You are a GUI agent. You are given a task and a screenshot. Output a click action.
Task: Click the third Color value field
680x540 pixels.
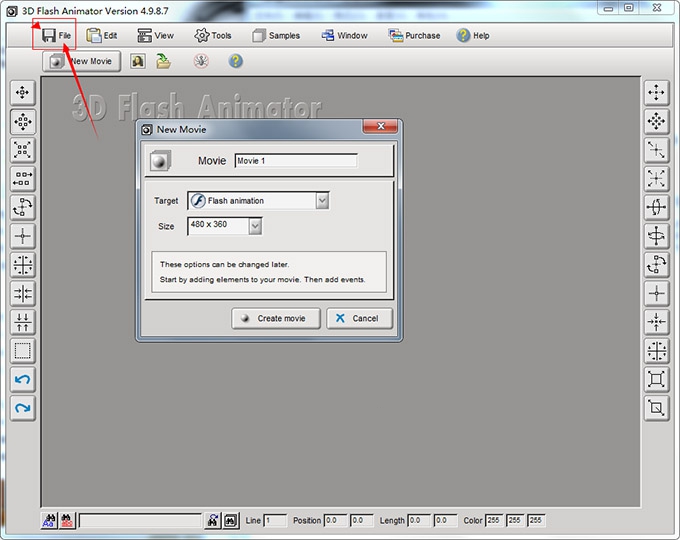click(536, 520)
